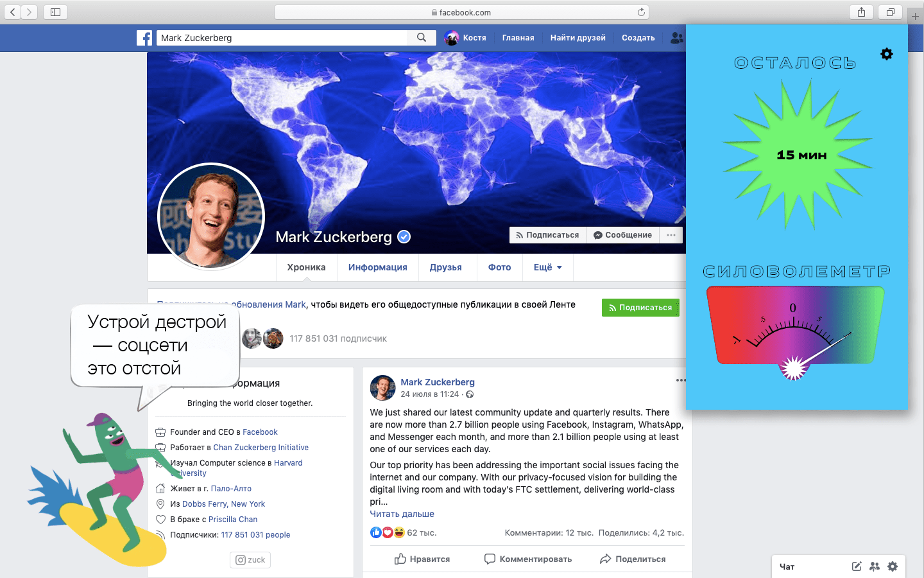Open the Фото tab

(x=499, y=267)
